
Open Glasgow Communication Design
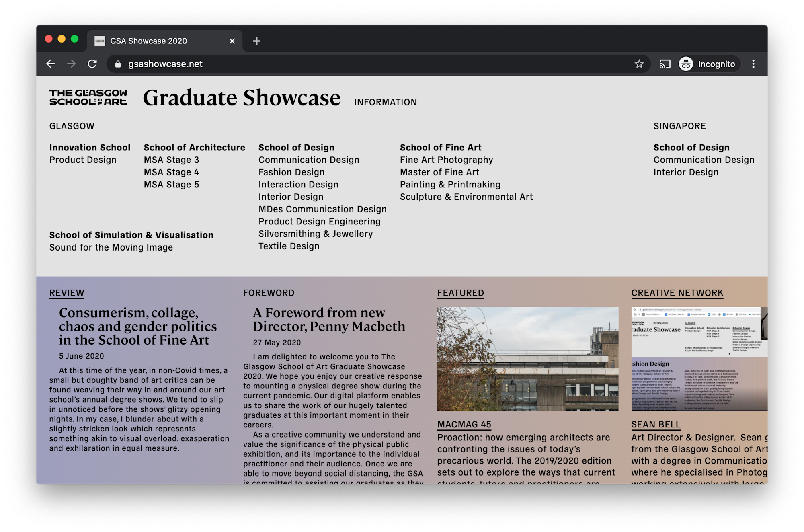(309, 160)
